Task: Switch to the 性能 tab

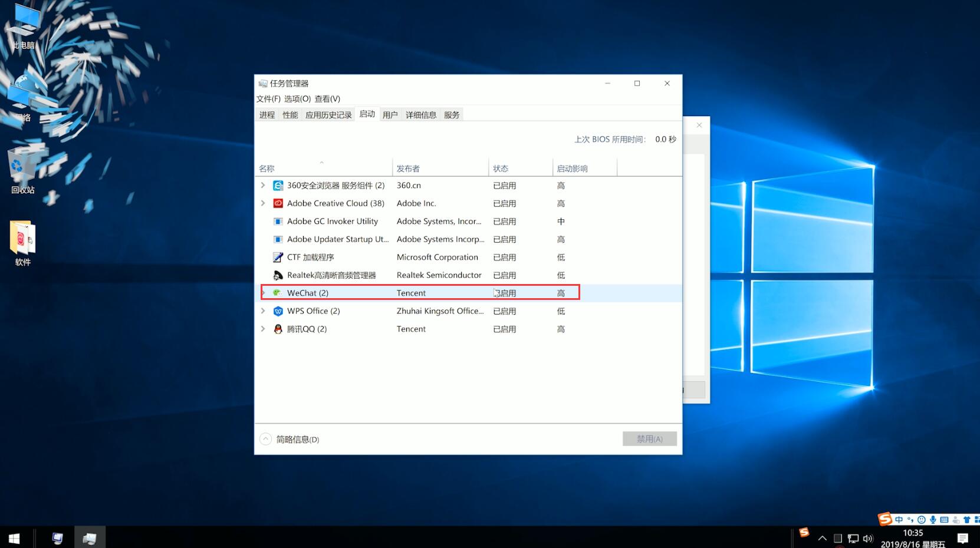Action: pos(290,115)
